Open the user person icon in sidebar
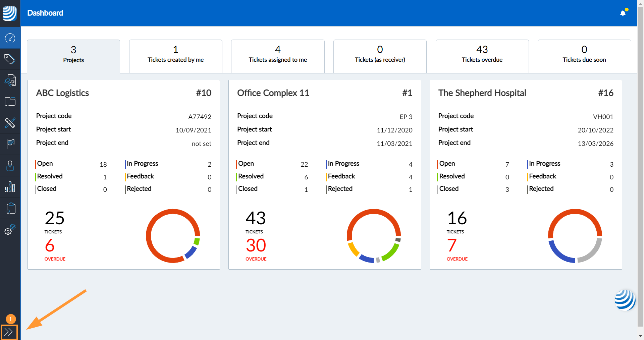This screenshot has width=644, height=340. [10, 166]
